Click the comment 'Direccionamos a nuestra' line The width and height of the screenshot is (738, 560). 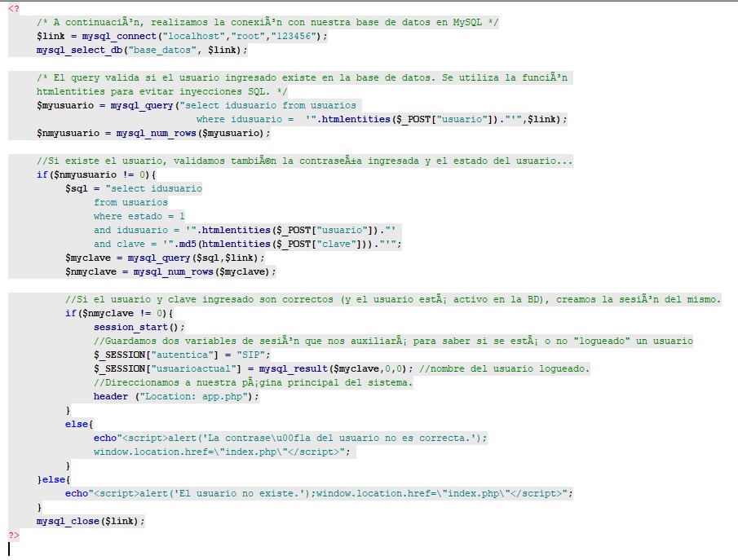[x=254, y=382]
